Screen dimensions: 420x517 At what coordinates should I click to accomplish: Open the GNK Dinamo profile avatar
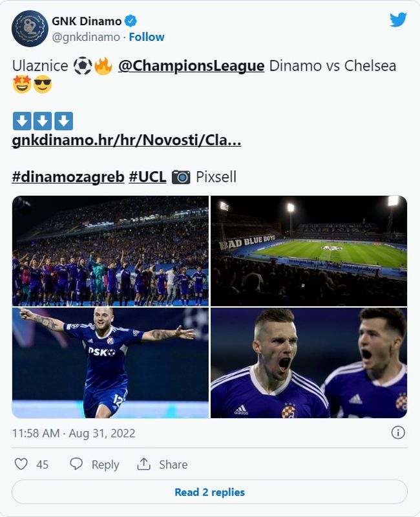pos(30,28)
